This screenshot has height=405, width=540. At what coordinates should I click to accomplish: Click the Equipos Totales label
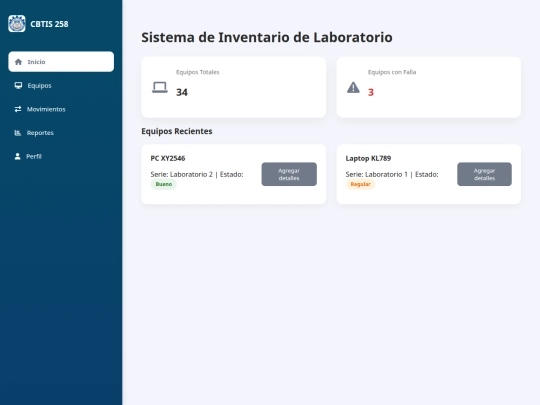tap(198, 72)
